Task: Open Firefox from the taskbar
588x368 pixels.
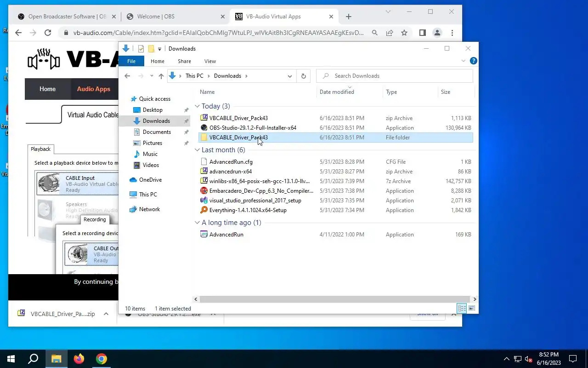Action: [79, 359]
